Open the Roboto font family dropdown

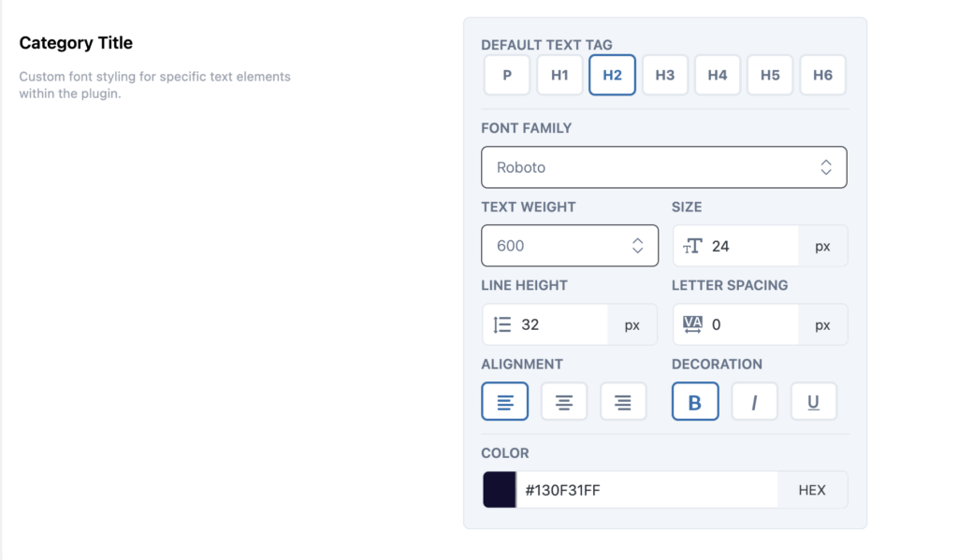click(x=663, y=166)
